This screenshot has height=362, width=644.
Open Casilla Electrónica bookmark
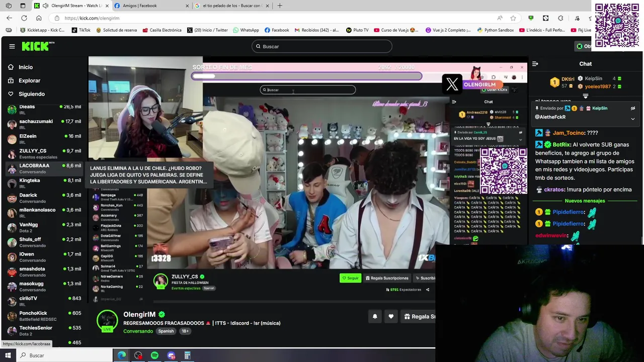click(x=162, y=30)
